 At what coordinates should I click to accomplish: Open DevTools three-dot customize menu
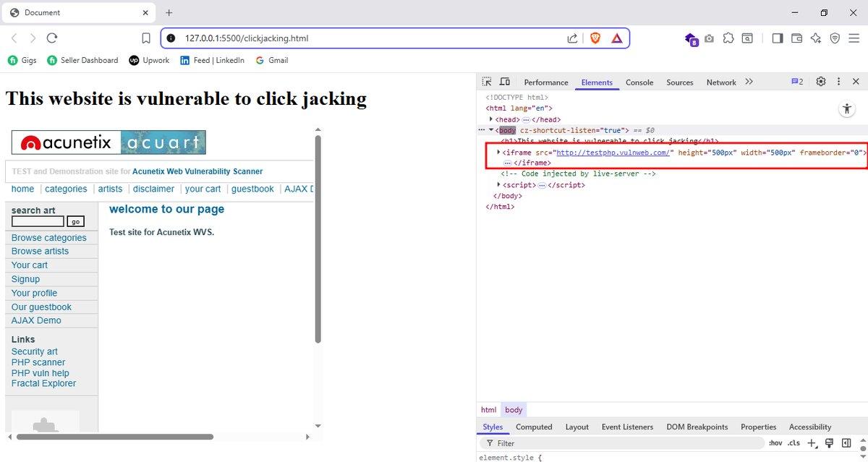(838, 82)
